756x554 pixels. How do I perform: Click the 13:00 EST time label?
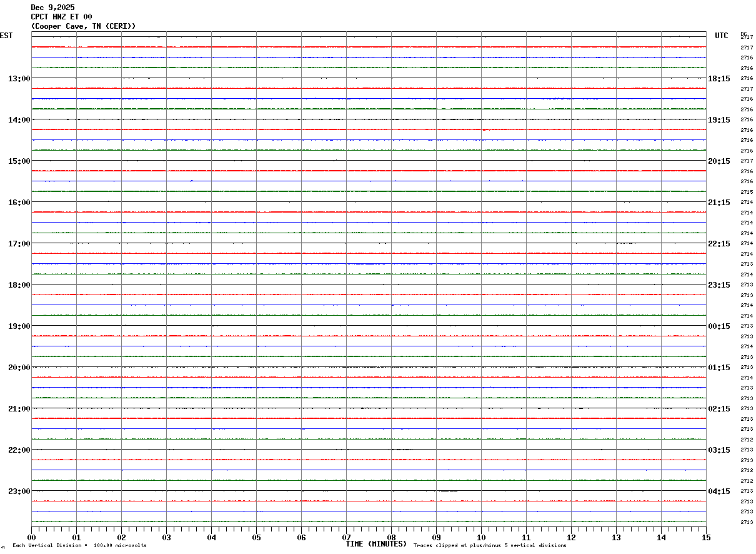point(19,78)
